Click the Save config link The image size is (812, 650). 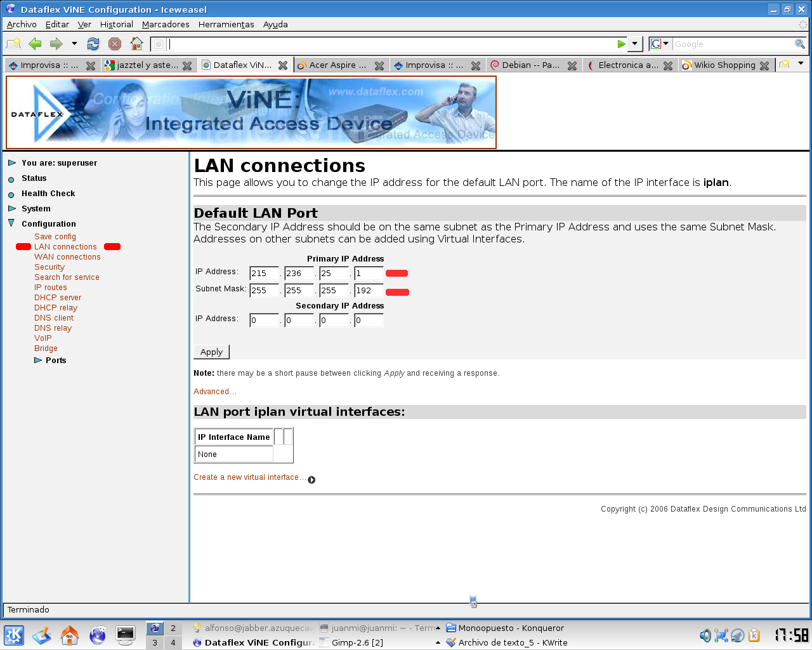click(55, 237)
